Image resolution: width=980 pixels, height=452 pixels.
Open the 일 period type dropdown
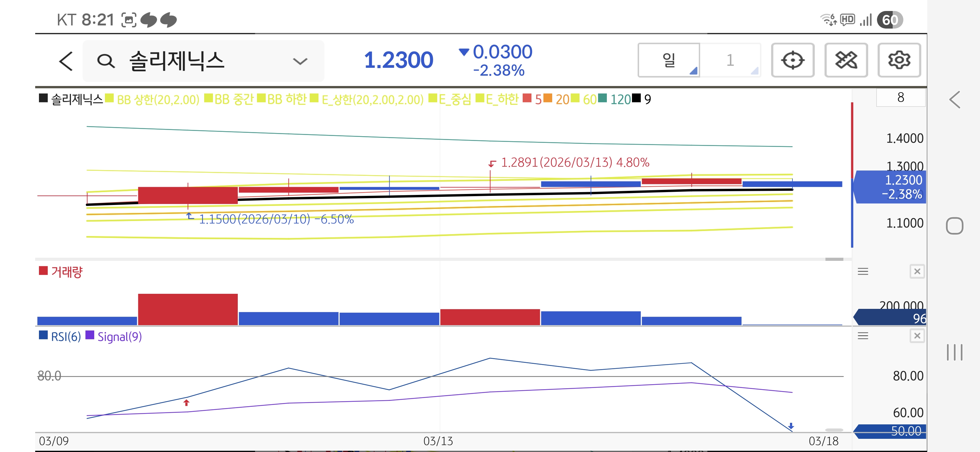pos(668,60)
